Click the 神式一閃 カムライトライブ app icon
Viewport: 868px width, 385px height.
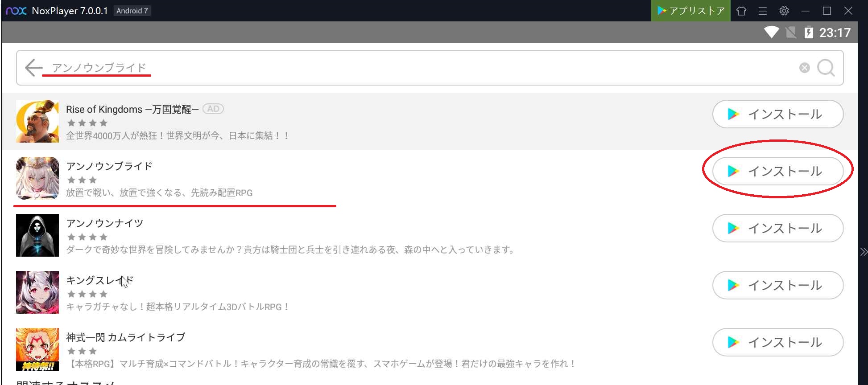tap(37, 349)
